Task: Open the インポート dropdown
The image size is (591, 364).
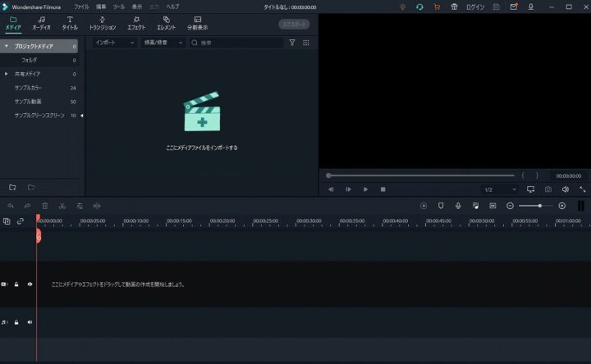Action: 114,43
